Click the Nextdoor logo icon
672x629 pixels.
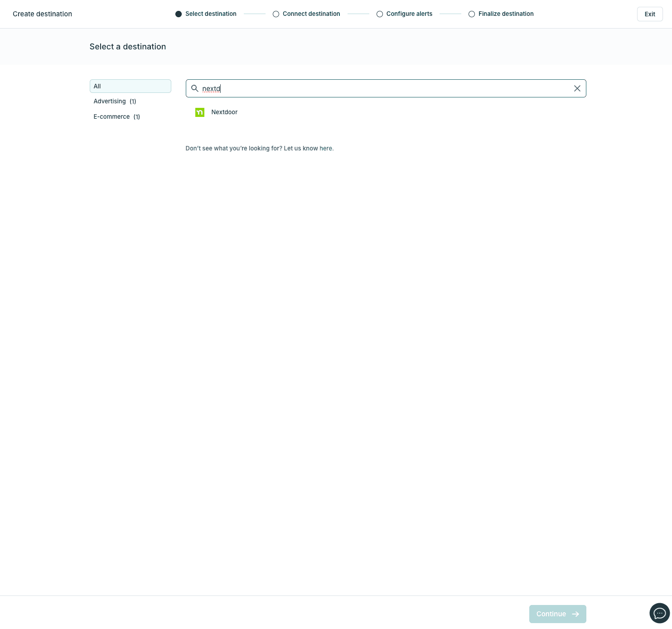pos(199,112)
